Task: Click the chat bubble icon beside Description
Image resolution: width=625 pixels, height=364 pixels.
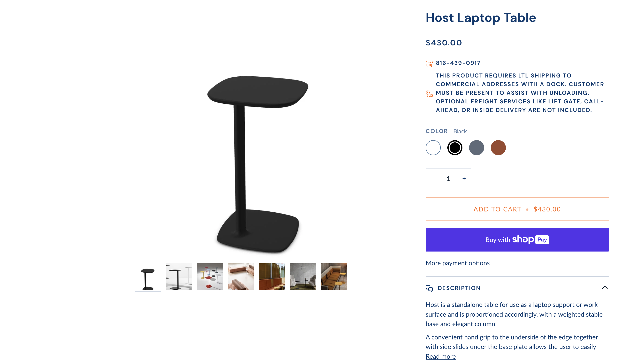Action: click(429, 288)
